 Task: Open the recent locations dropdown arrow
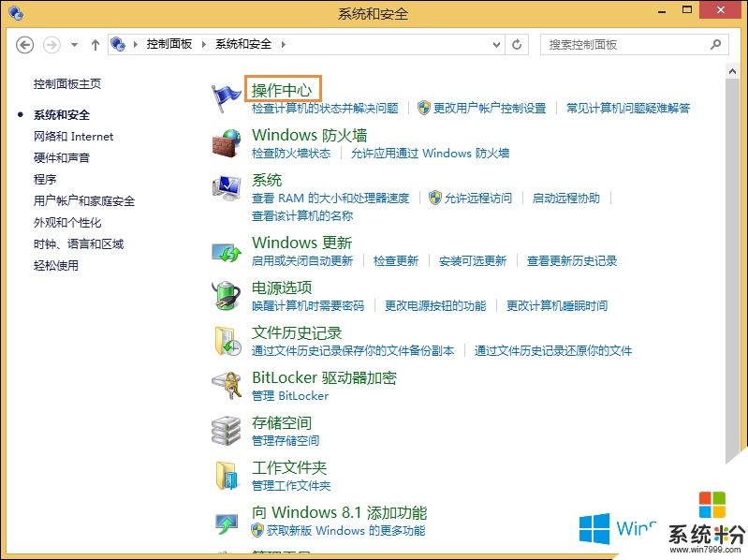pyautogui.click(x=74, y=45)
